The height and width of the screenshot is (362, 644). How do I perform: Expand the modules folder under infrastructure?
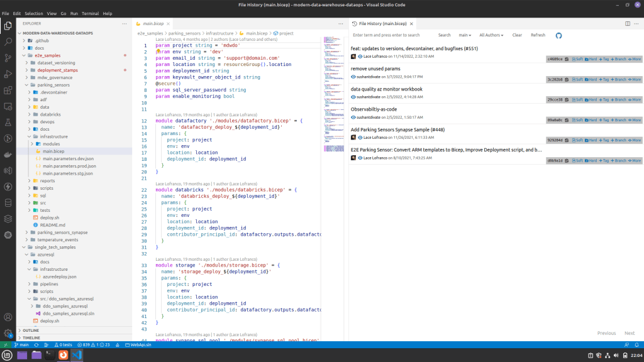[51, 143]
